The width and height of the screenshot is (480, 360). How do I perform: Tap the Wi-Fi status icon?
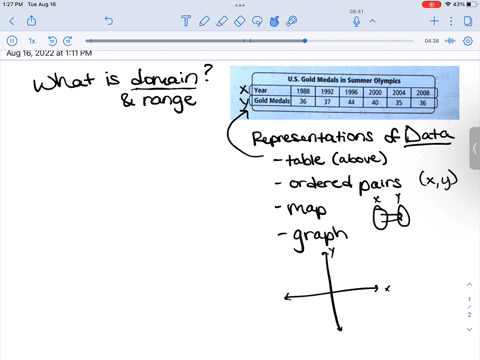(x=448, y=4)
